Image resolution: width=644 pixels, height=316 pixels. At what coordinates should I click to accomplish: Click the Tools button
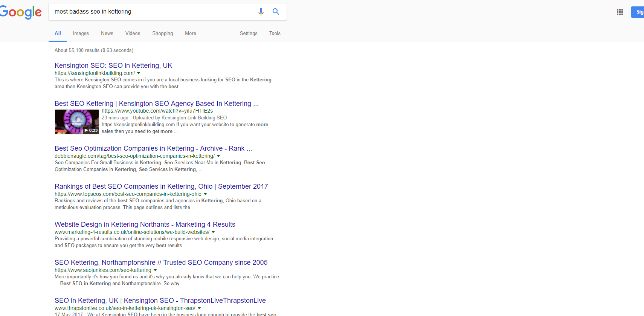[x=275, y=34]
